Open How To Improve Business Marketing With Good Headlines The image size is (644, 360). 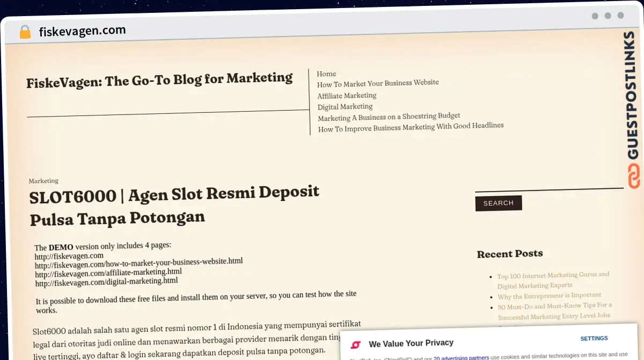point(411,127)
